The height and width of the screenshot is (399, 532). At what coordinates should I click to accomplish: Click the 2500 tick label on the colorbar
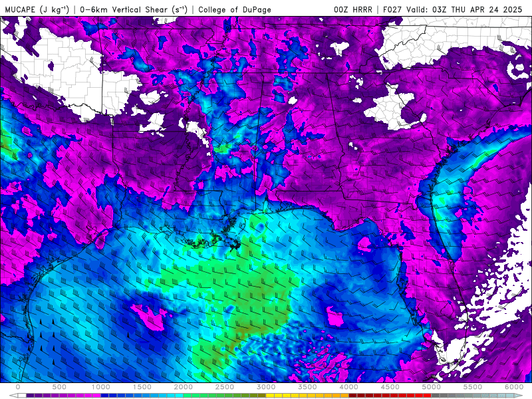[225, 387]
